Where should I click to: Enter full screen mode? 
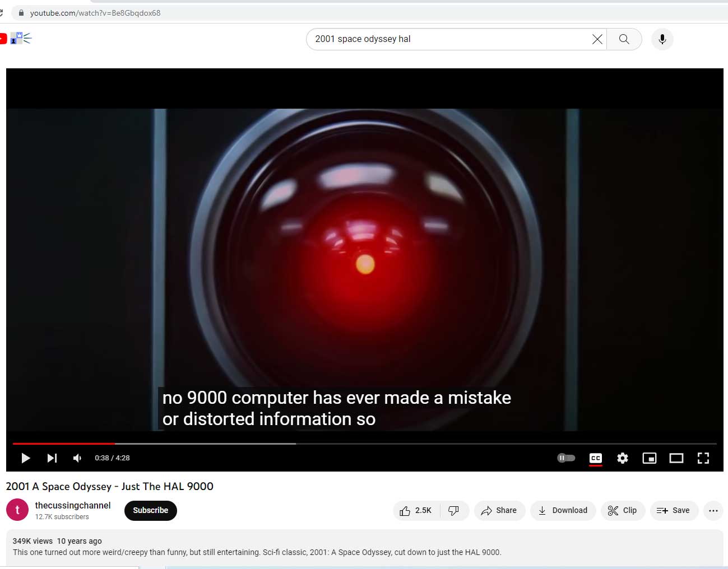[703, 458]
